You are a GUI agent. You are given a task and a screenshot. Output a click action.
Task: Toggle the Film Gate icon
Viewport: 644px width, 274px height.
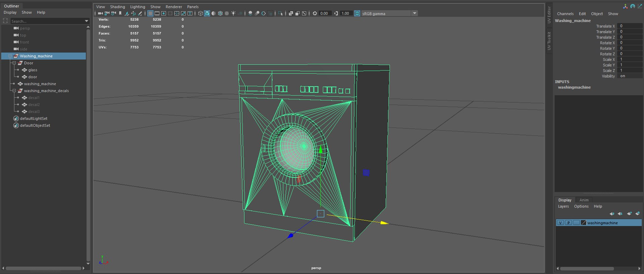(157, 13)
